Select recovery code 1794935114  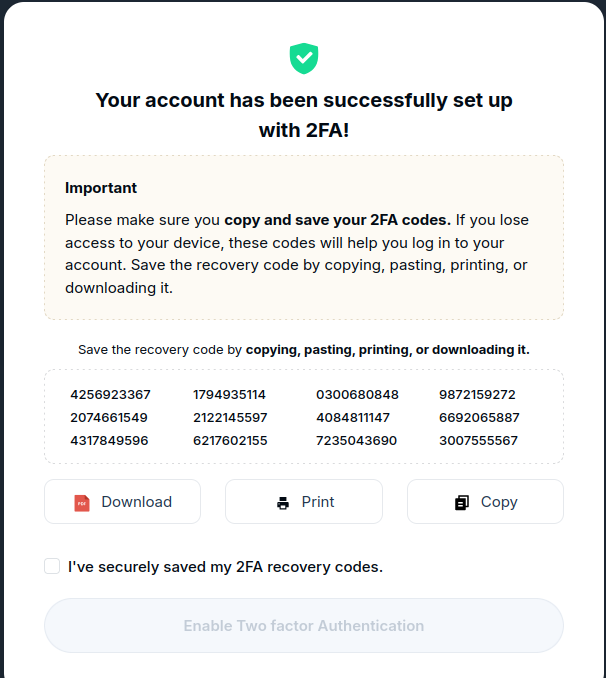click(x=229, y=395)
